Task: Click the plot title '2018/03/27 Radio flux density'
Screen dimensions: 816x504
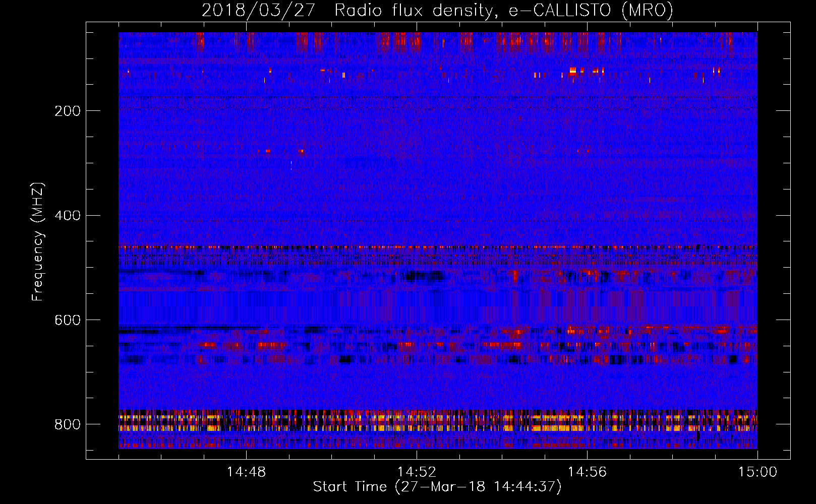Action: tap(437, 10)
